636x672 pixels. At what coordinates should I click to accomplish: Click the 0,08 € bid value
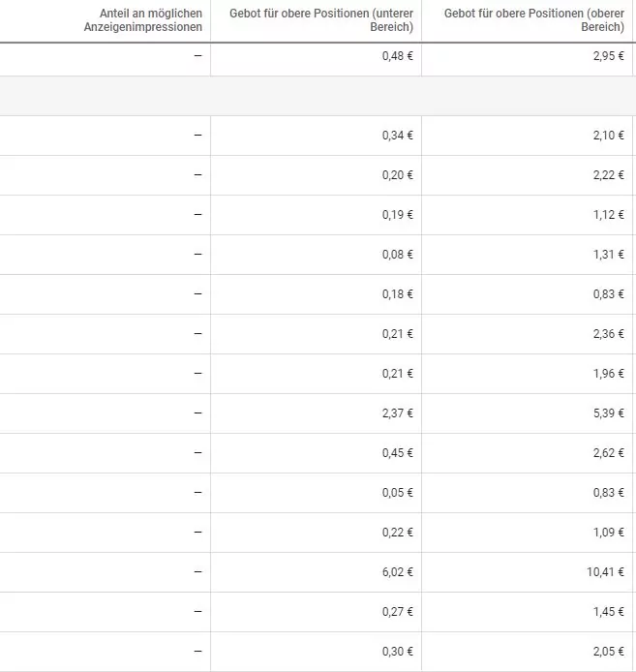click(x=397, y=255)
